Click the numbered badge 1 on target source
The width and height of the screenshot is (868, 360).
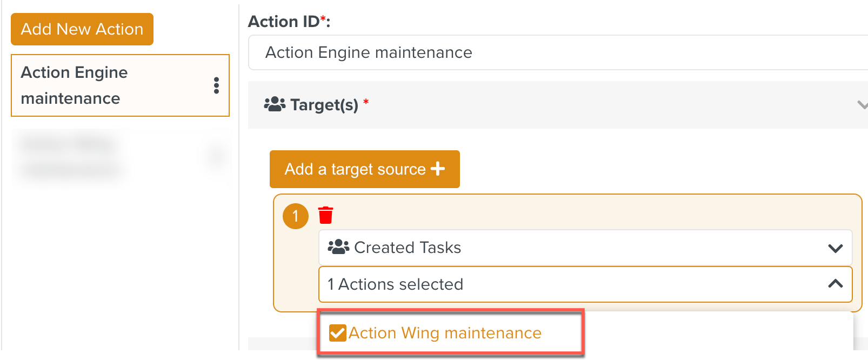tap(295, 215)
